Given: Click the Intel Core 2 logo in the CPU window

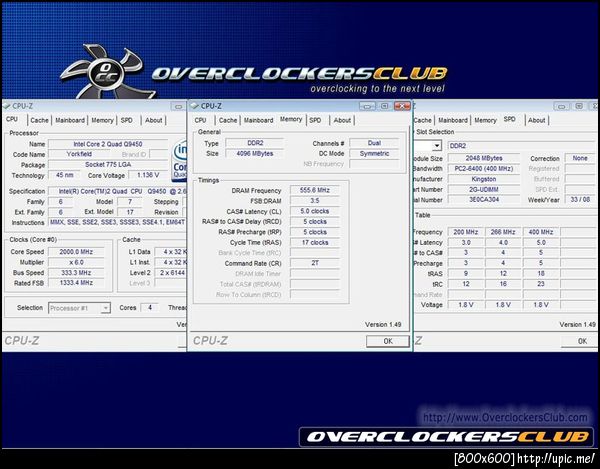Looking at the screenshot, I should click(x=179, y=161).
